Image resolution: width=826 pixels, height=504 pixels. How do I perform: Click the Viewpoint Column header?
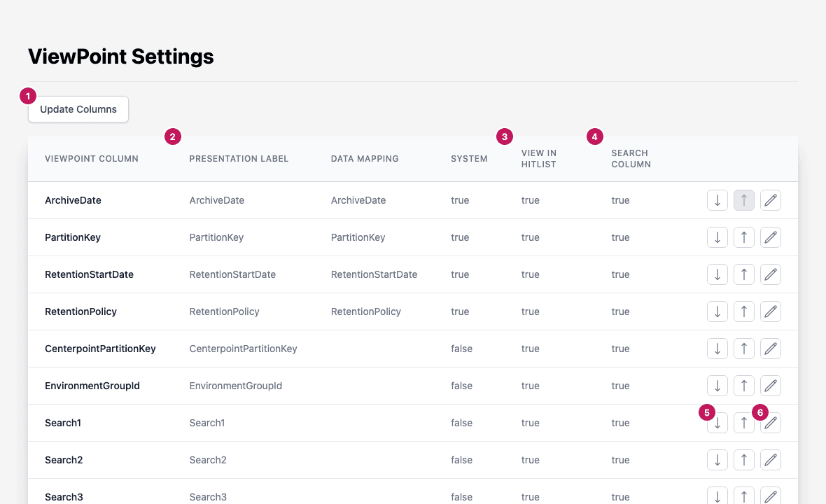(92, 158)
